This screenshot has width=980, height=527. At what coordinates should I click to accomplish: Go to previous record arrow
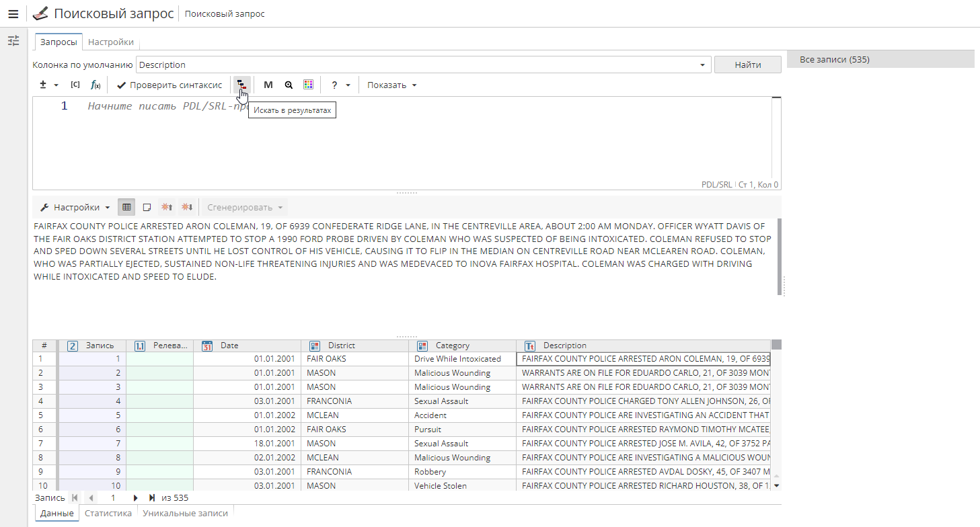(x=91, y=498)
